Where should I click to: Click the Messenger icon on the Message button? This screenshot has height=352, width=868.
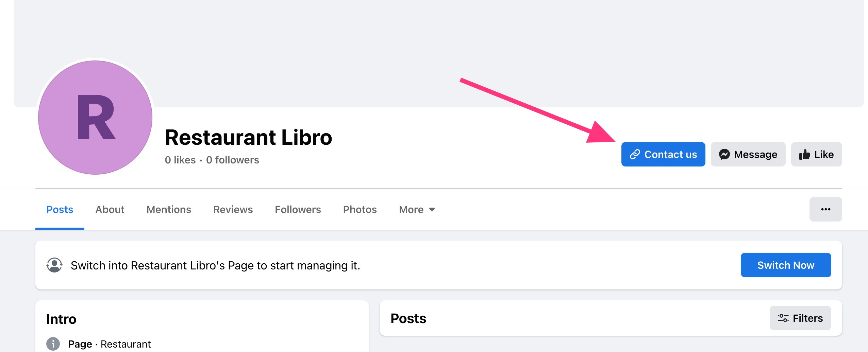[x=725, y=154]
